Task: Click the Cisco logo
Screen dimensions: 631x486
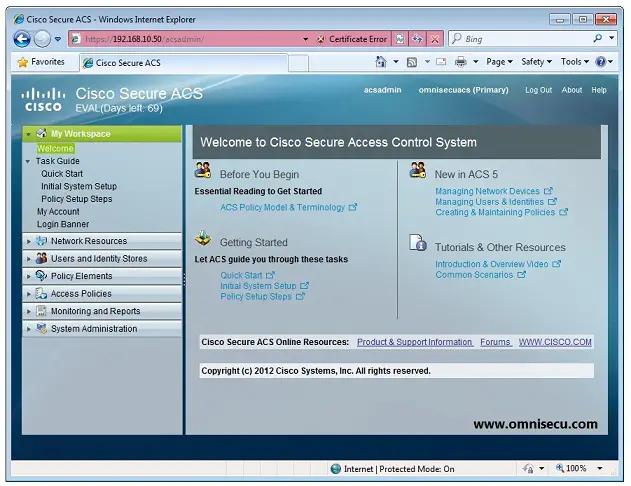Action: (x=43, y=100)
